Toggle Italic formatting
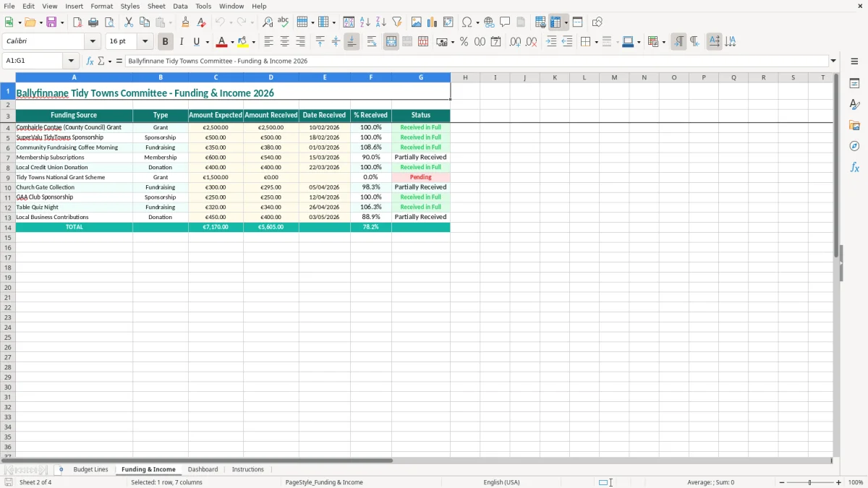The width and height of the screenshot is (868, 488). pyautogui.click(x=182, y=42)
